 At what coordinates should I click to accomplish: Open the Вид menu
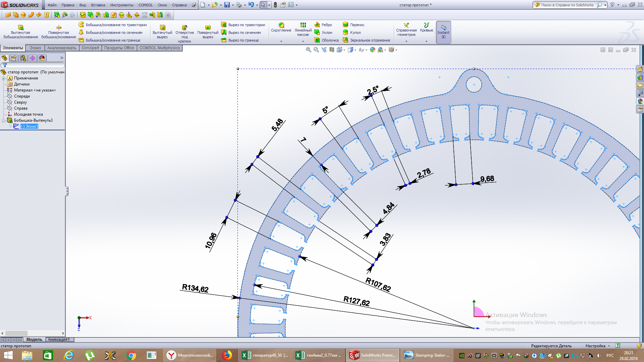point(83,5)
